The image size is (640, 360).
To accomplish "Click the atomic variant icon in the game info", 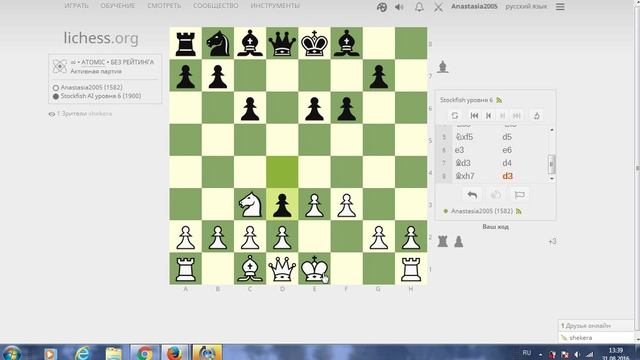I will tap(60, 66).
